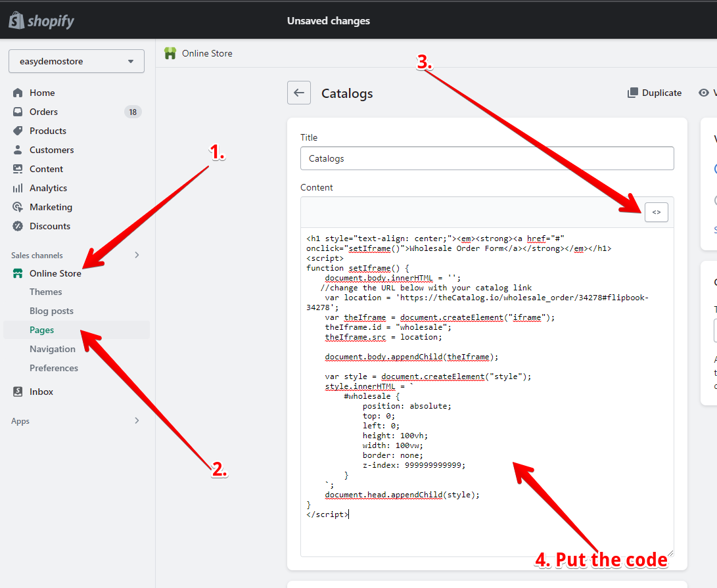Open the Marketing menu item
717x588 pixels.
pos(51,207)
